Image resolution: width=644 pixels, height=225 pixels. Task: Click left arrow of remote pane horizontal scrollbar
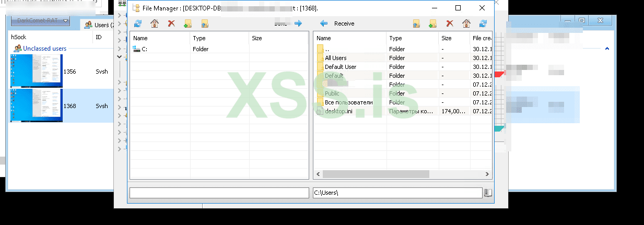pyautogui.click(x=318, y=174)
